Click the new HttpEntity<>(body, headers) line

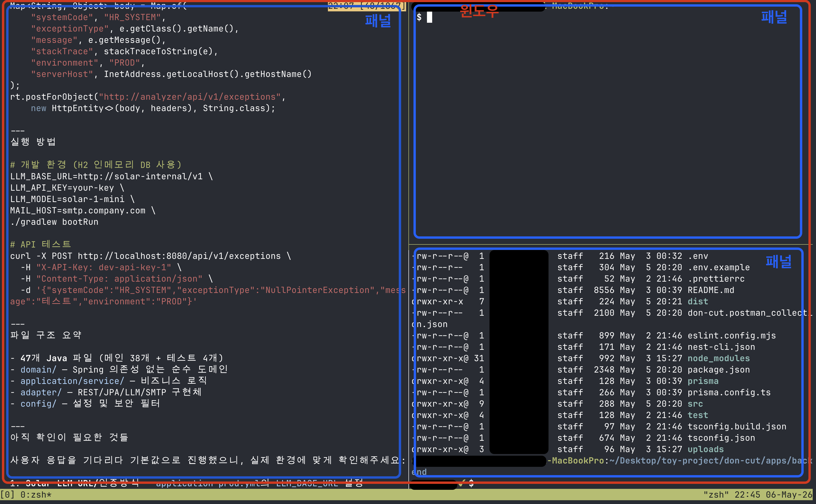(153, 108)
